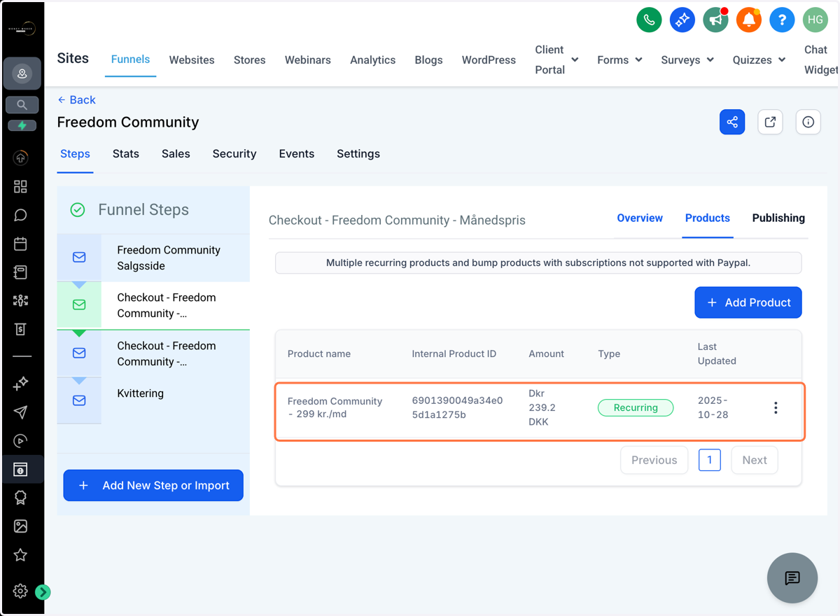
Task: Click the location pin icon in sidebar
Action: pyautogui.click(x=22, y=73)
